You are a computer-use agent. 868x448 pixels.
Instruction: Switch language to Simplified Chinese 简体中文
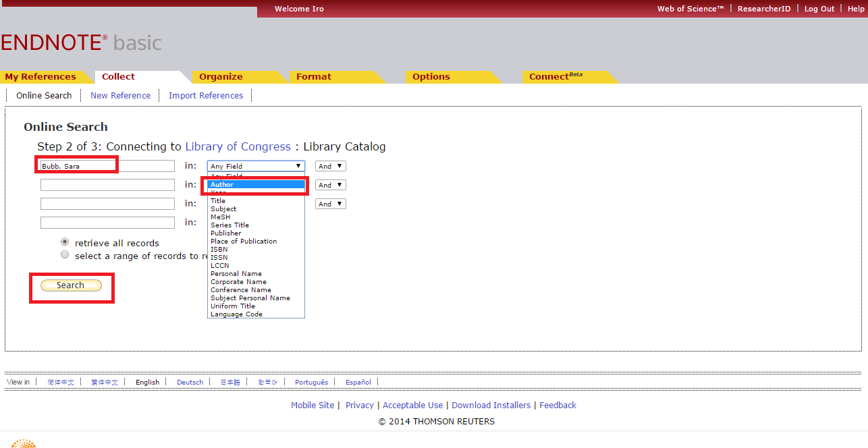click(x=61, y=382)
